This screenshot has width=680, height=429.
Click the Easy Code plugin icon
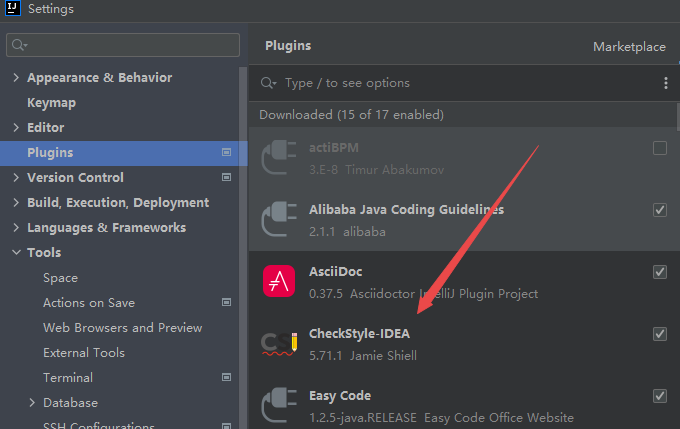tap(279, 405)
